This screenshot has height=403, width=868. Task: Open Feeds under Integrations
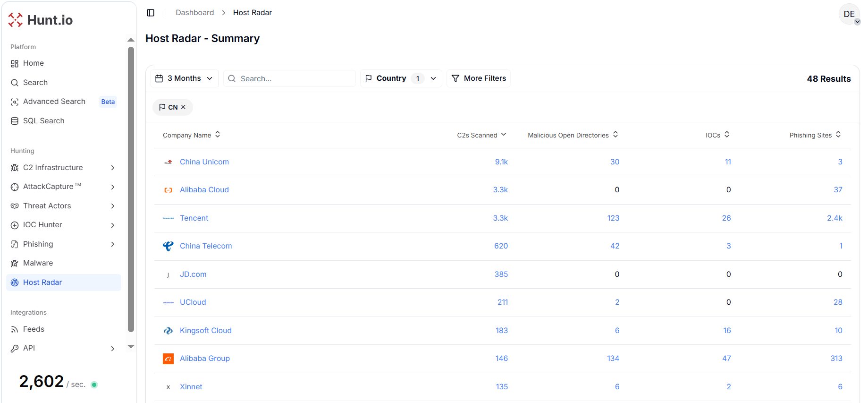coord(34,329)
